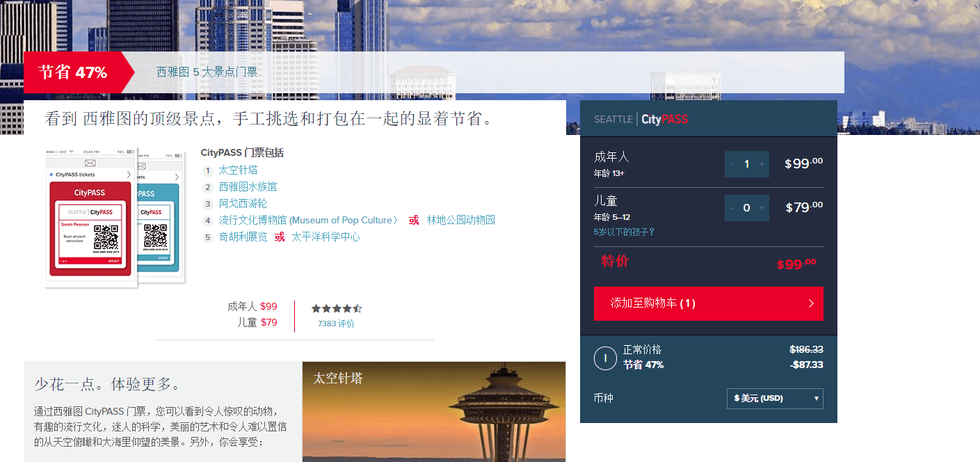This screenshot has height=462, width=980.
Task: Open the Museum of Pop Culture link
Action: (309, 220)
